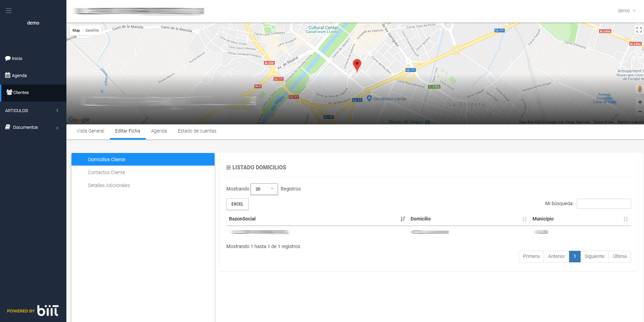
Task: Click the Cultural Center CaixaForum Lleida label
Action: pos(323,30)
